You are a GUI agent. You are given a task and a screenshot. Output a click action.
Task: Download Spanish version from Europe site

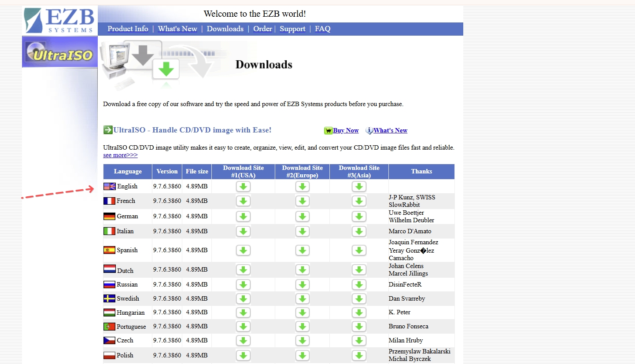pos(302,250)
